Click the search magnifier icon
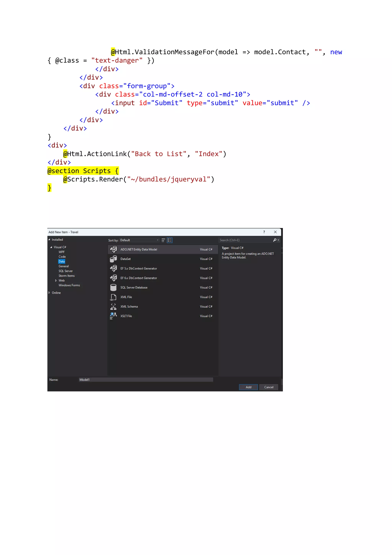 [275, 240]
